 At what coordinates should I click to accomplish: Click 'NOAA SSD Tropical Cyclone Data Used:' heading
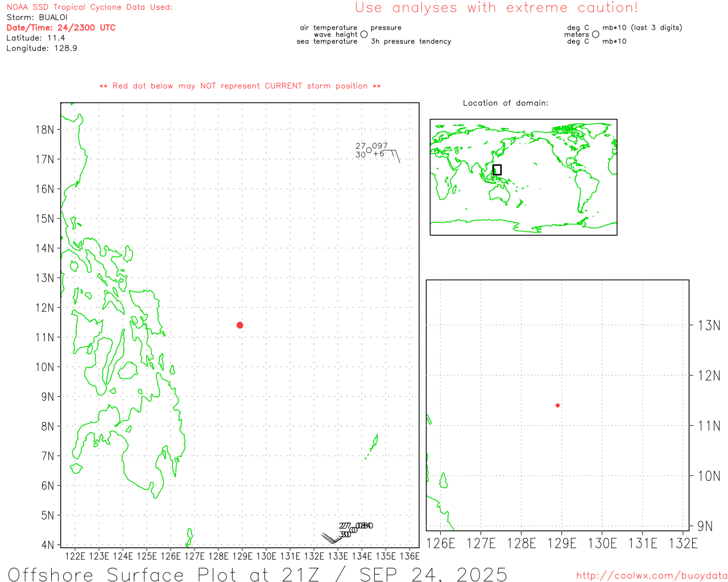pos(89,7)
